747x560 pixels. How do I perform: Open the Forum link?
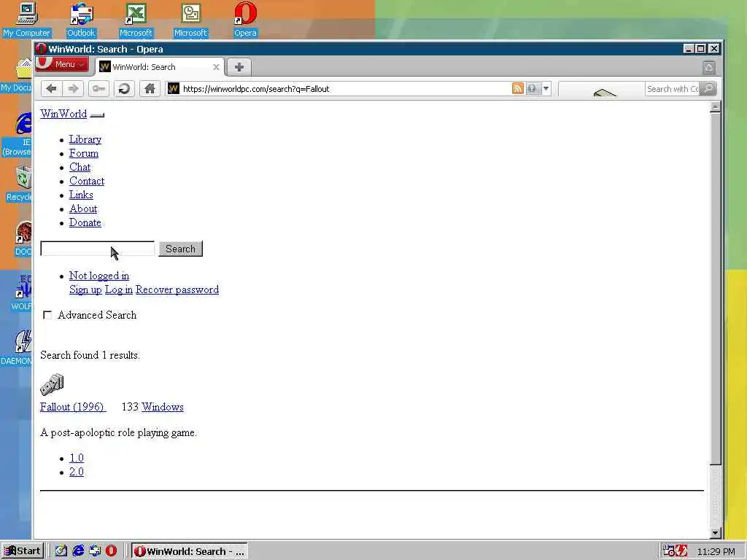84,153
